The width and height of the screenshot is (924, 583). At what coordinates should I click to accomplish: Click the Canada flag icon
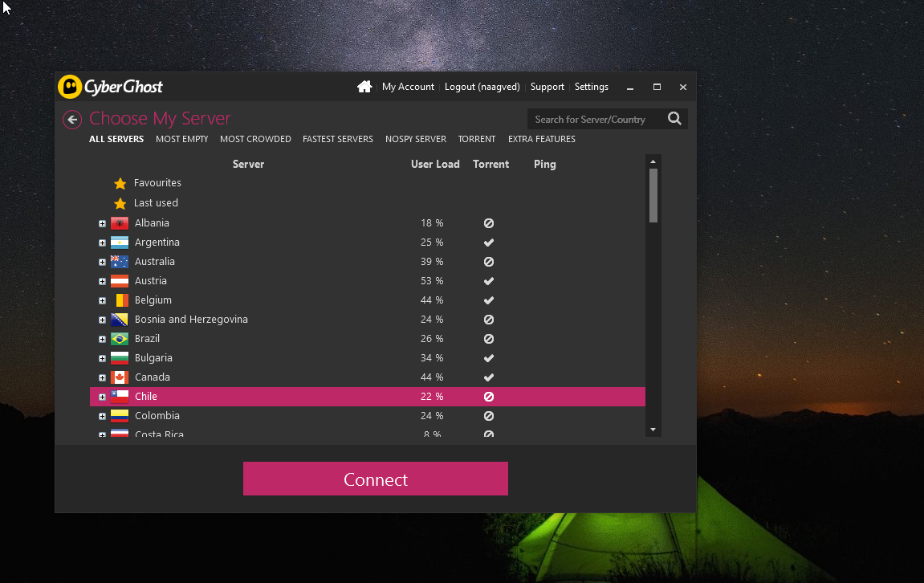tap(120, 377)
